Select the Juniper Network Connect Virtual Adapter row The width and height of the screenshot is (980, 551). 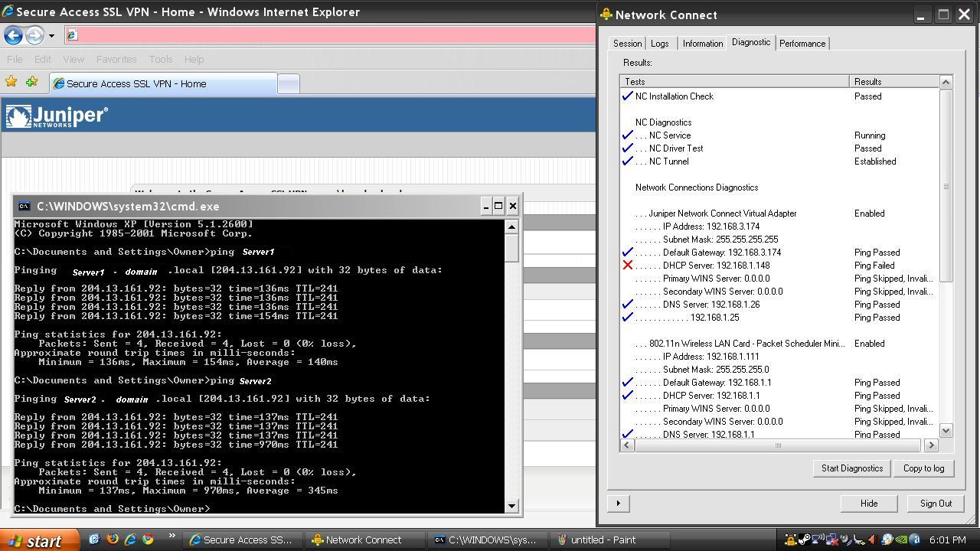click(x=779, y=214)
